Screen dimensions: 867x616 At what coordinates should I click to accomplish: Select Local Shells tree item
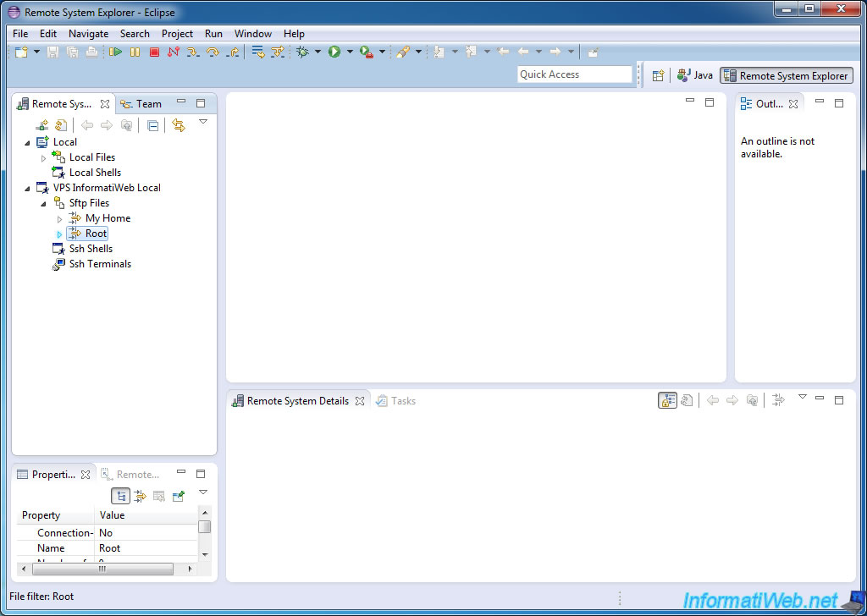point(86,173)
